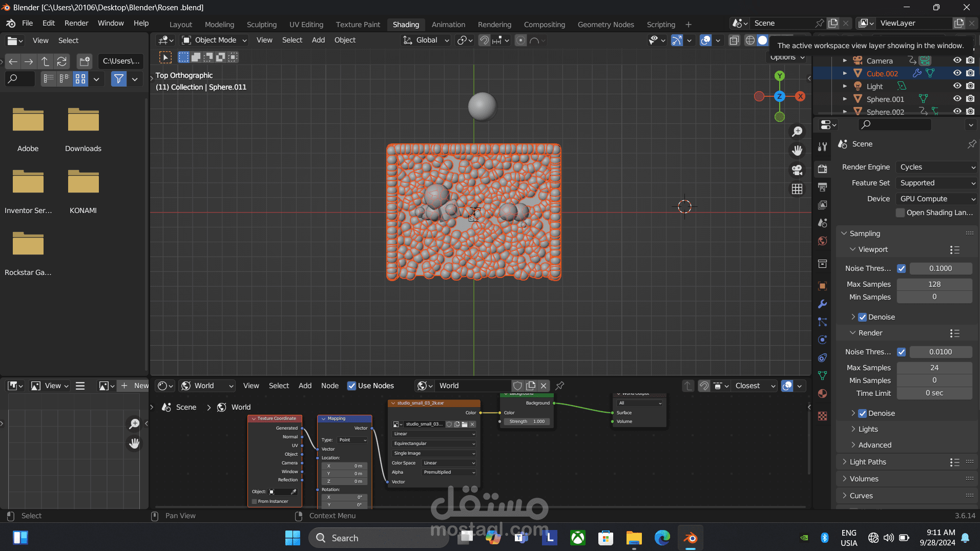Open the World properties tab
Screen dimensions: 980x551
pyautogui.click(x=822, y=241)
